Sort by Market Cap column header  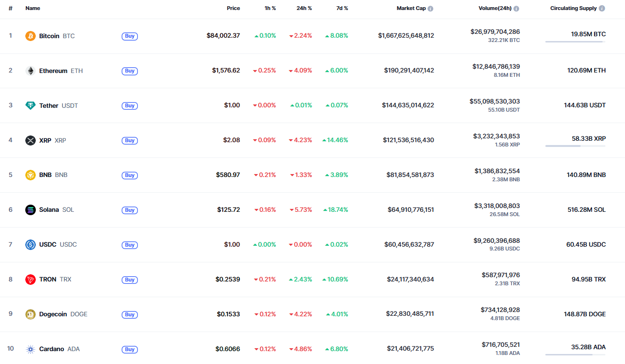tap(411, 9)
